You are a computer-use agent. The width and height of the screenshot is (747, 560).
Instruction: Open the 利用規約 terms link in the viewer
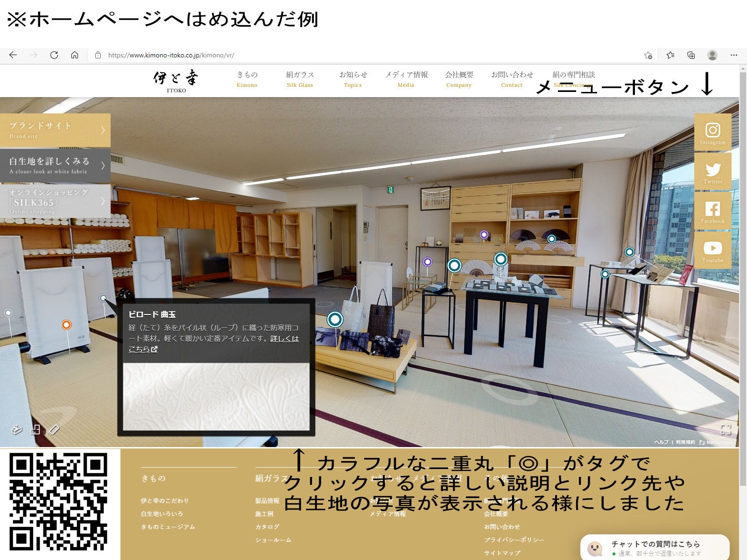(x=685, y=442)
